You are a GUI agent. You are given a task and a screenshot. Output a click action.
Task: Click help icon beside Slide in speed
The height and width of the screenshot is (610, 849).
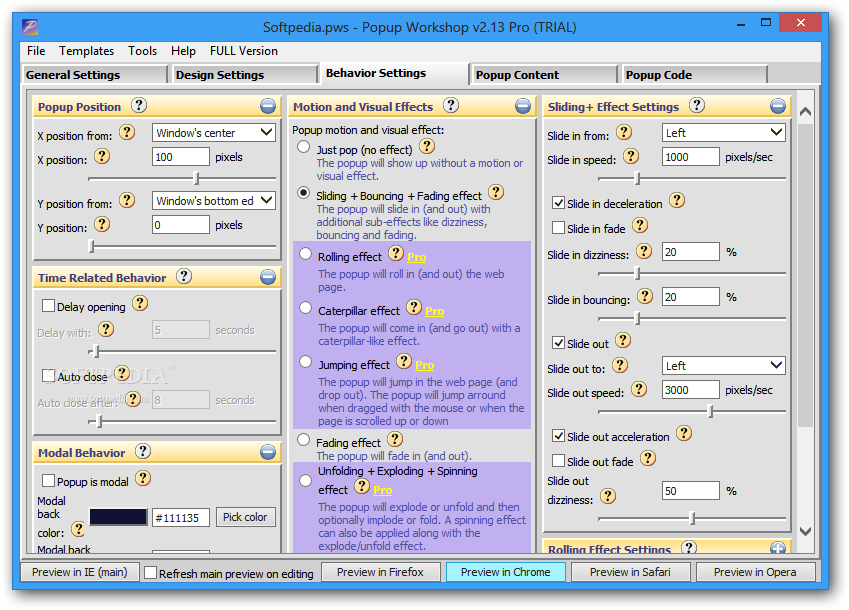(631, 156)
